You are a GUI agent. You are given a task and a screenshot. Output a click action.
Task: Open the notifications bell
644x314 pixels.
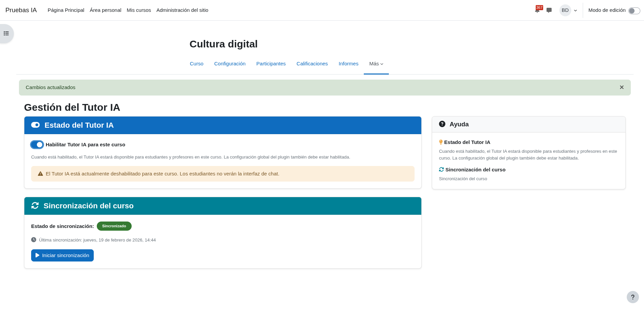537,10
